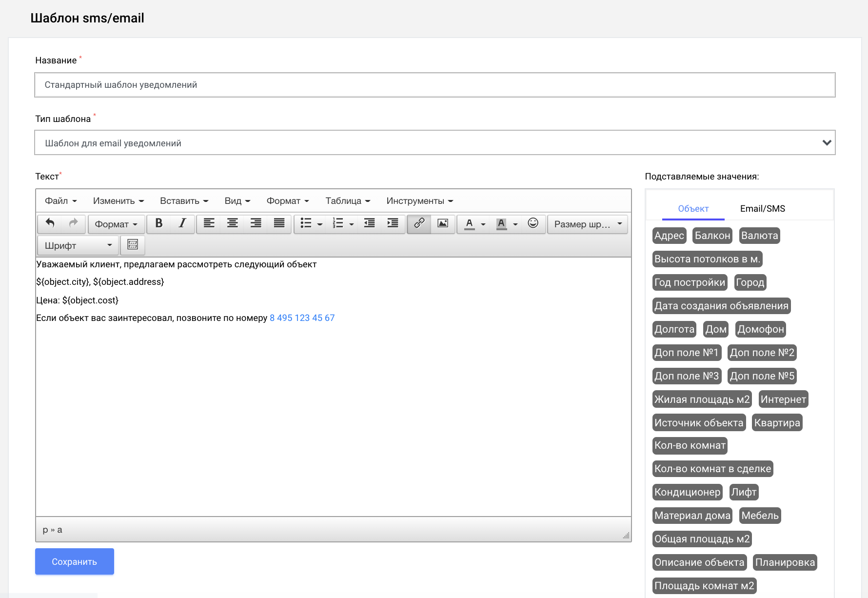The height and width of the screenshot is (598, 868).
Task: Insert a numbered list
Action: click(337, 224)
